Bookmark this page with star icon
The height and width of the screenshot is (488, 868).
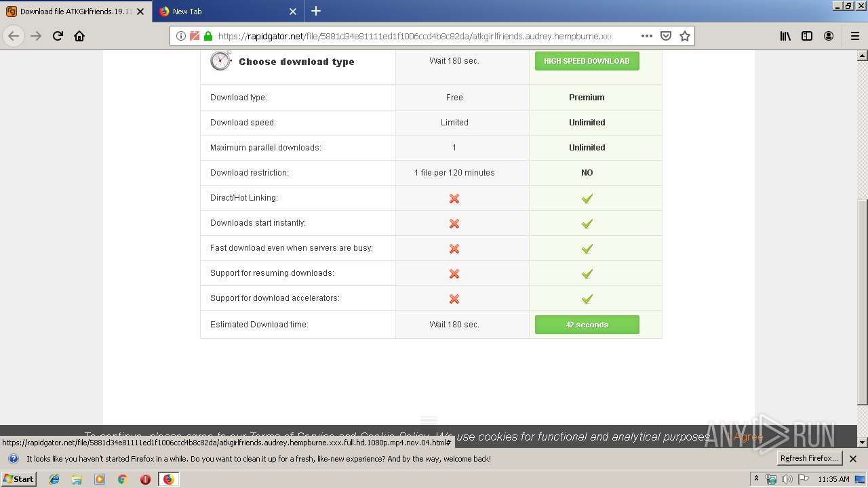pos(685,36)
